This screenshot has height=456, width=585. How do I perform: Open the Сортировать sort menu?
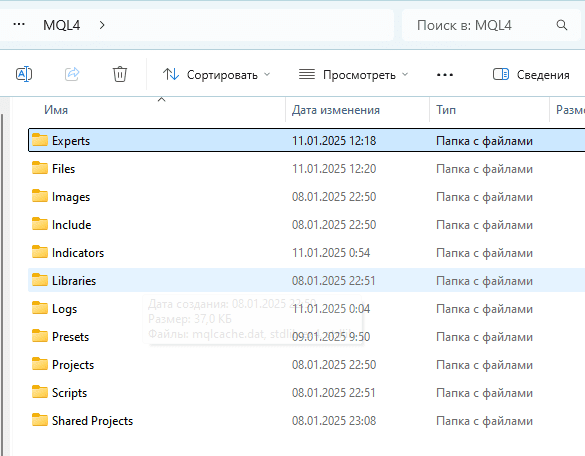[x=216, y=75]
